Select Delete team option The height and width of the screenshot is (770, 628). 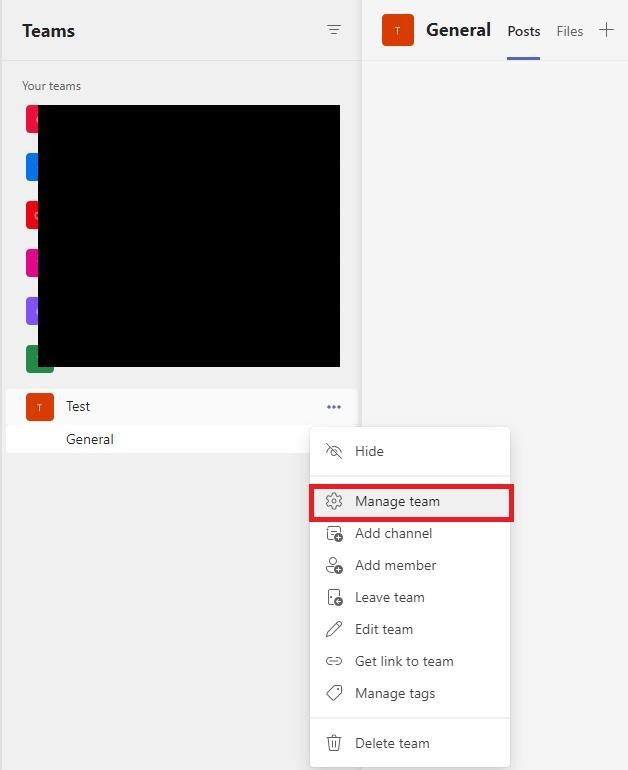coord(410,743)
